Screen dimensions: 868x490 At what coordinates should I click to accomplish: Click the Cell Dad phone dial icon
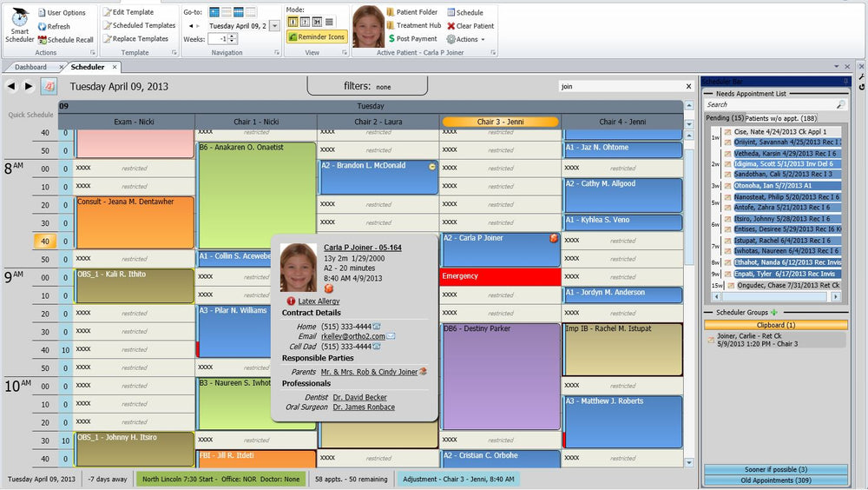coord(377,347)
